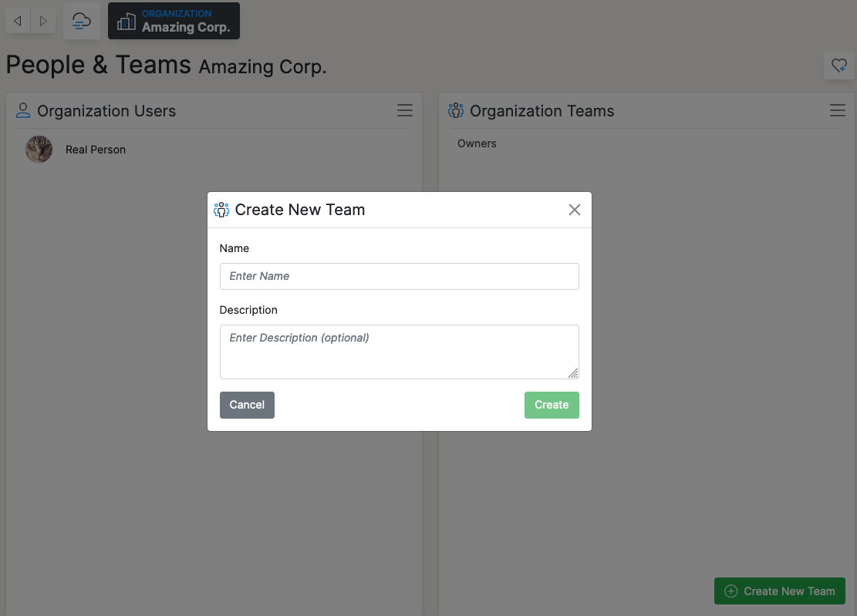
Task: Click the forward navigation arrow
Action: click(42, 21)
